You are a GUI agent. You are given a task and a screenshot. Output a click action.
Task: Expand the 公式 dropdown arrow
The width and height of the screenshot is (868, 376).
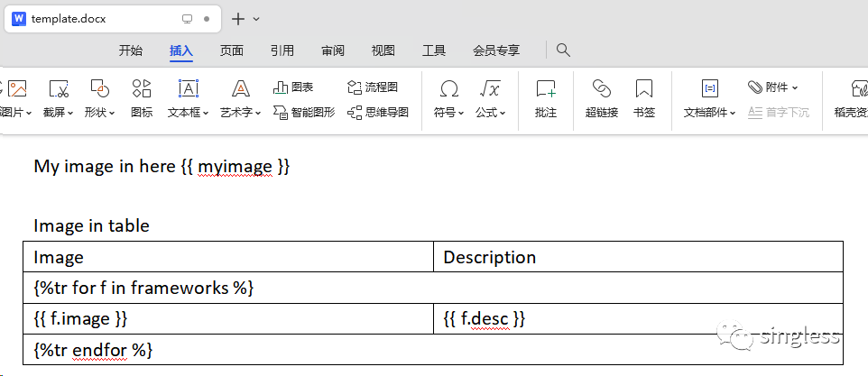tap(503, 114)
